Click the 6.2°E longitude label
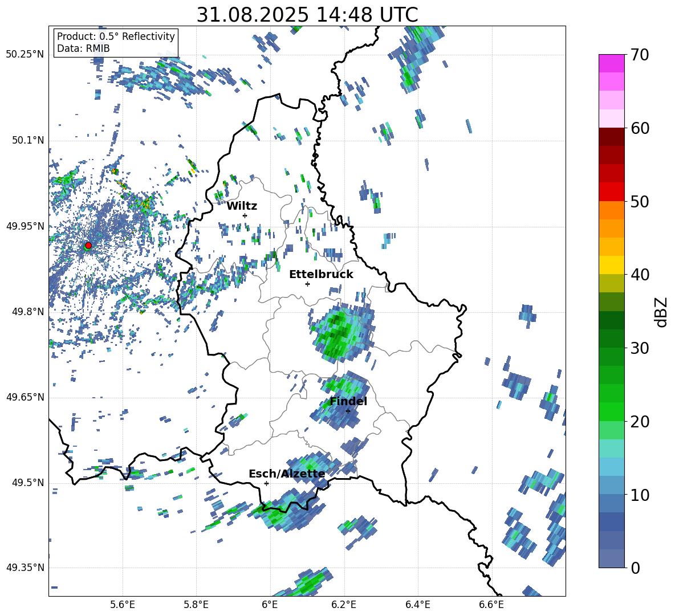Viewport: 675px width, 616px height. (344, 605)
